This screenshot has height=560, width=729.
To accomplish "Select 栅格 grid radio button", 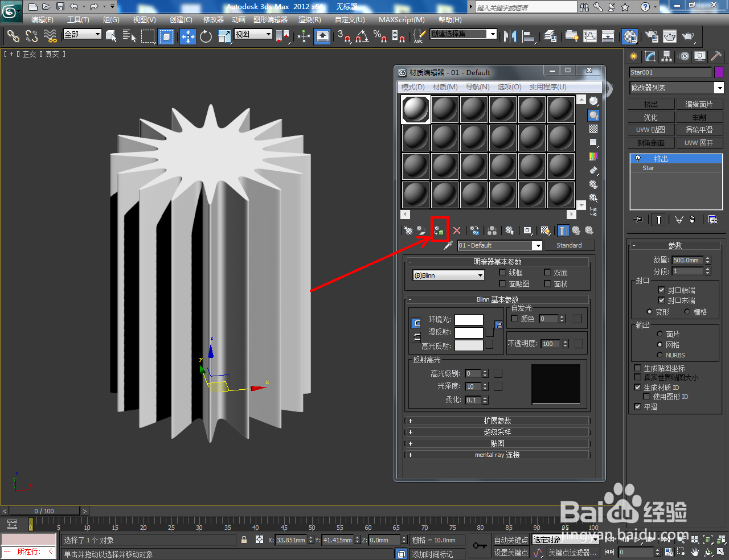I will point(687,312).
